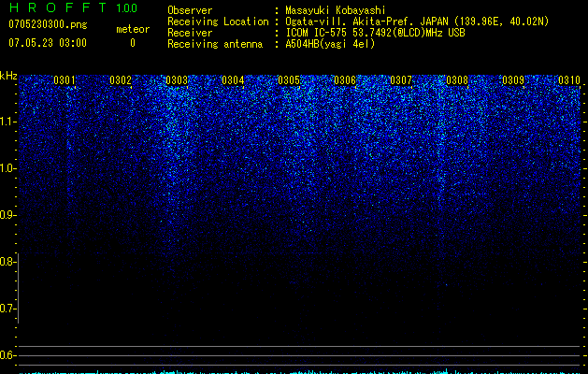Click the 0309 time marker
Image resolution: width=588 pixels, height=374 pixels.
(512, 80)
